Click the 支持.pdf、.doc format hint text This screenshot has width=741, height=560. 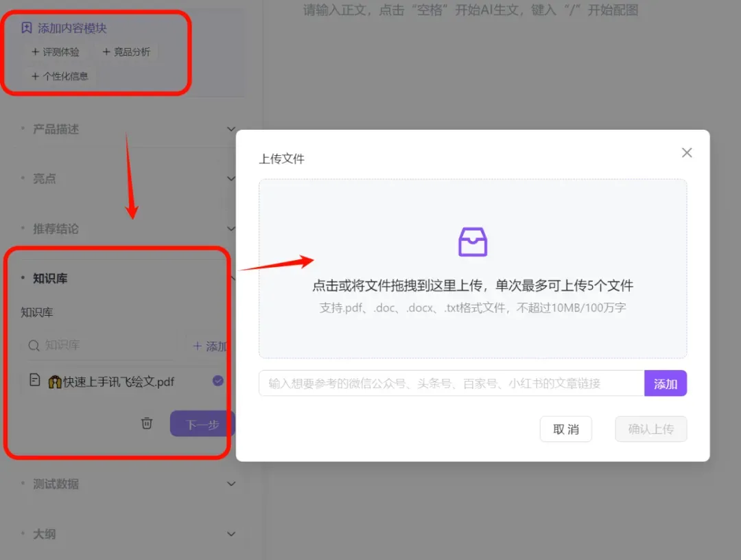[x=473, y=307]
